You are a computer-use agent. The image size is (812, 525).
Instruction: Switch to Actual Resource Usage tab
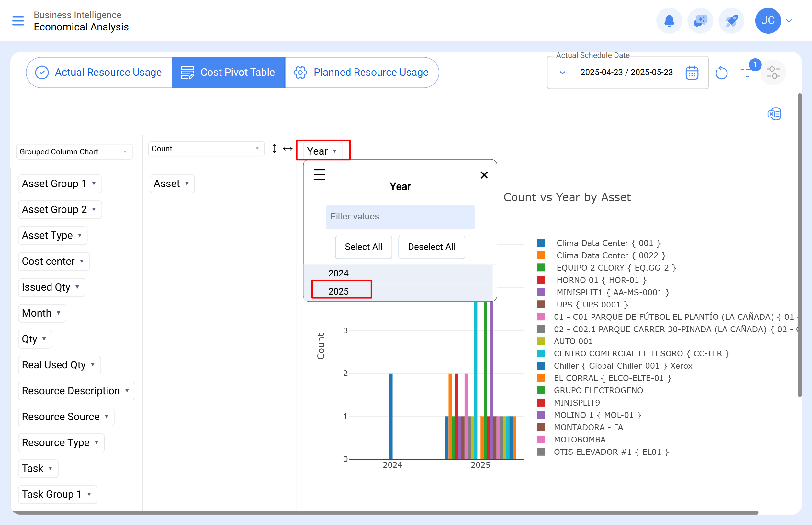click(99, 72)
